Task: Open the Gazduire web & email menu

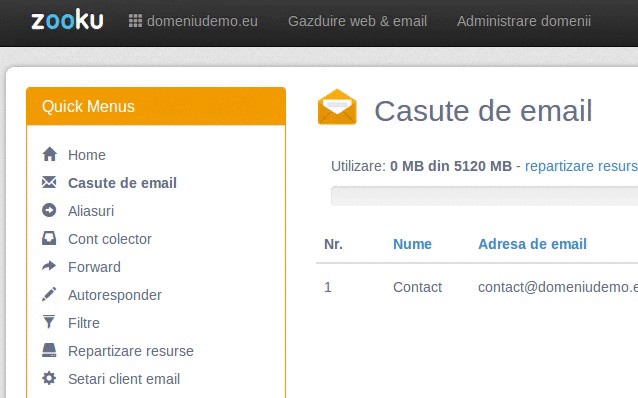Action: pos(357,21)
